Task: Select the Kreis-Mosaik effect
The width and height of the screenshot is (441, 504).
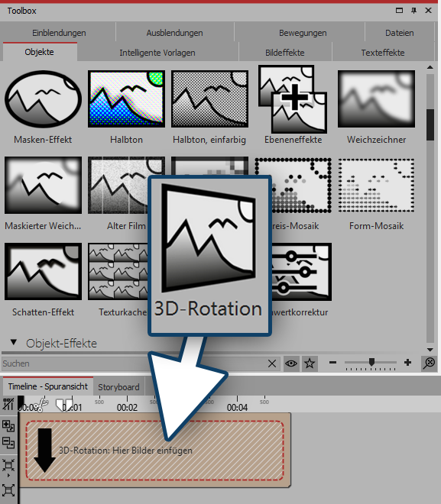Action: pos(302,185)
